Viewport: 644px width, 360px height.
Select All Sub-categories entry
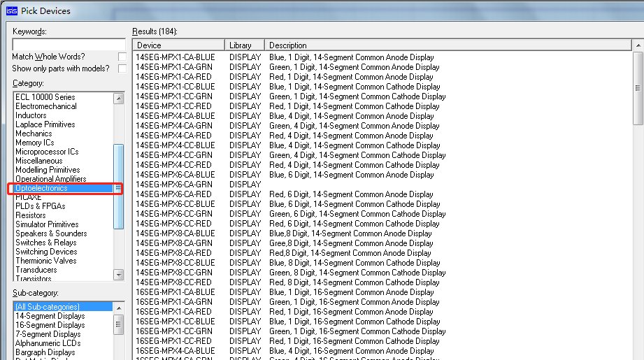point(48,307)
